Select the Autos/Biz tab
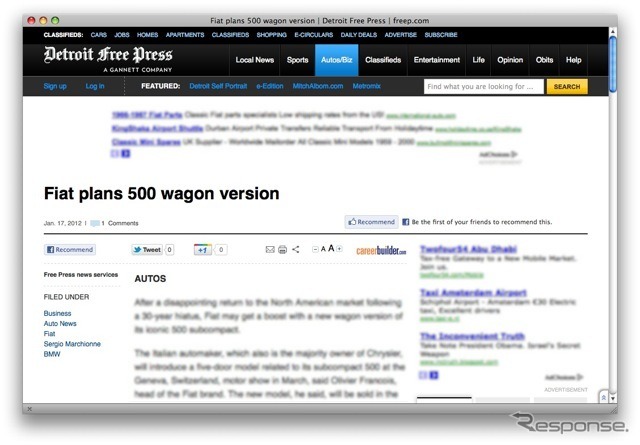640x445 pixels. (x=337, y=60)
